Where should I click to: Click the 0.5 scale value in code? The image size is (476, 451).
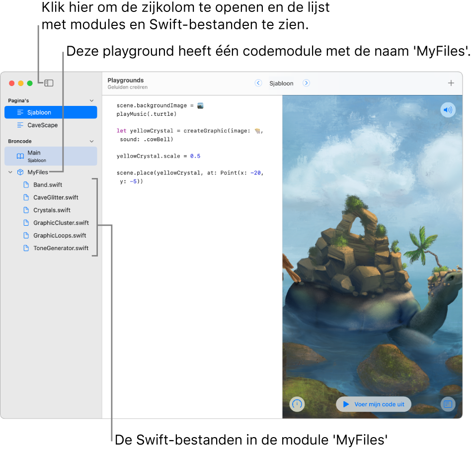[x=195, y=156]
